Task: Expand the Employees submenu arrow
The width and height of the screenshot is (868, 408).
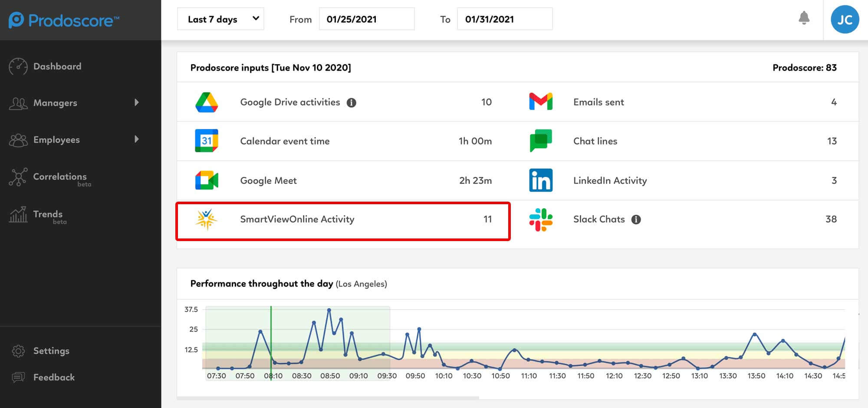Action: coord(137,139)
